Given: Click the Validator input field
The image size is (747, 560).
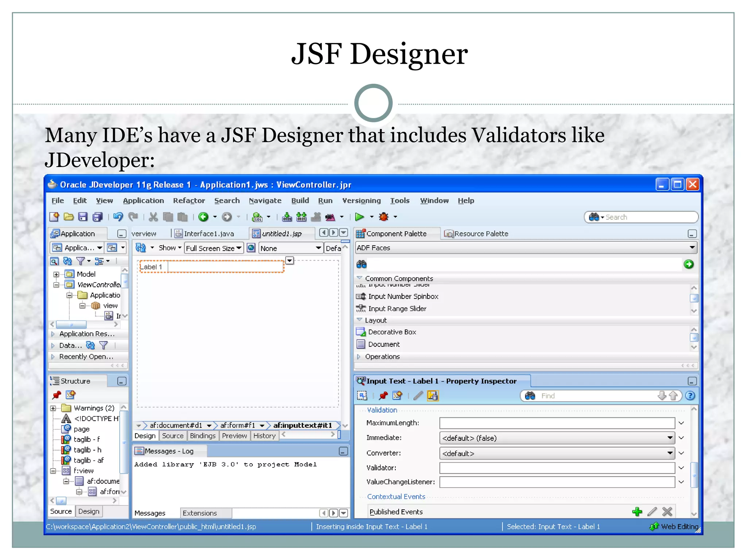Looking at the screenshot, I should [x=557, y=468].
